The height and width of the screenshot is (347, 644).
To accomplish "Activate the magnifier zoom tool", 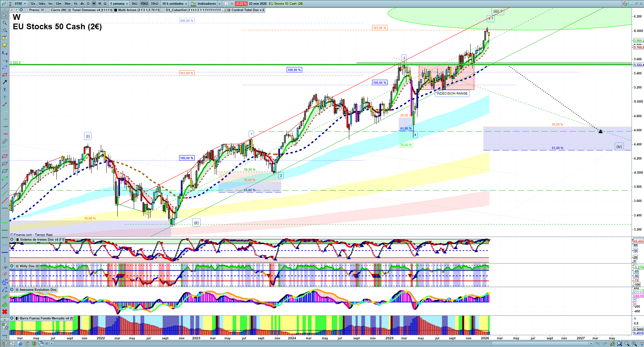I will click(5, 23).
